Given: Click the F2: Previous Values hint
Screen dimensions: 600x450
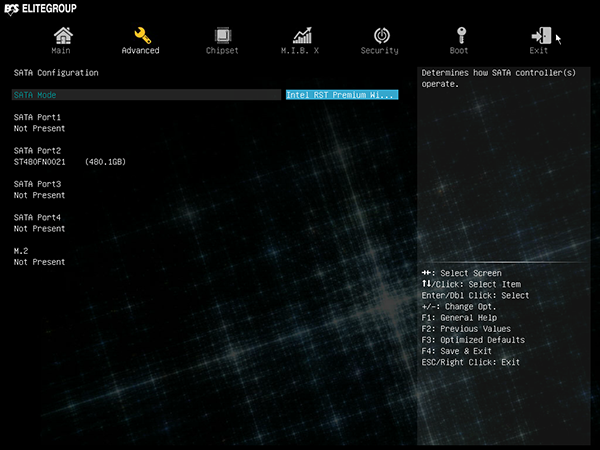Looking at the screenshot, I should [466, 329].
